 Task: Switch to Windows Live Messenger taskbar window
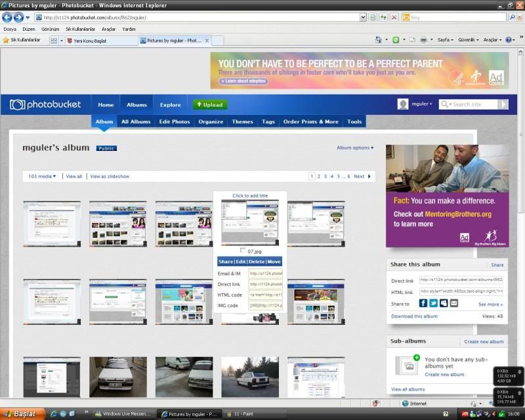[123, 414]
